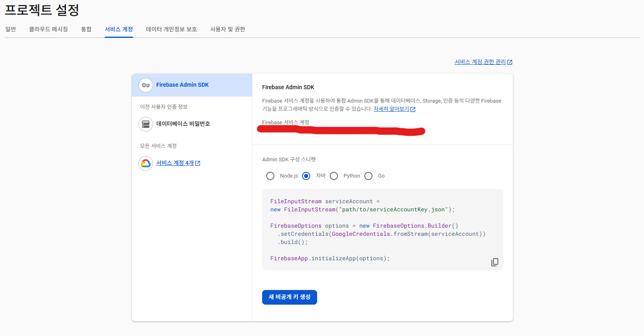
Task: Select the Node.js radio button
Action: (270, 176)
